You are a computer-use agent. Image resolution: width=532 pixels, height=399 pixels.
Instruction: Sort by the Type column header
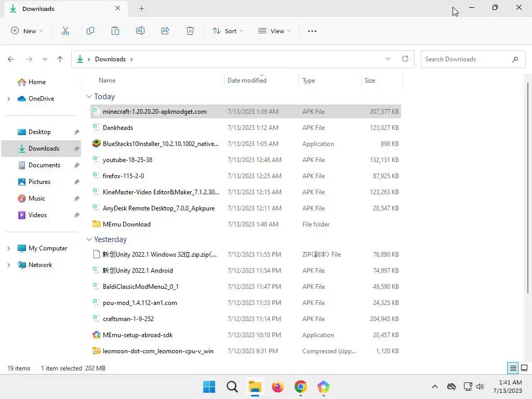point(309,81)
